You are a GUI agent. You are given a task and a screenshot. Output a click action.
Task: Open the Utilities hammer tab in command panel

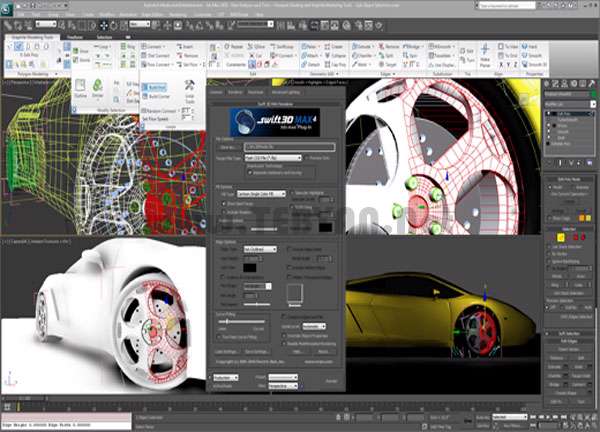(591, 83)
